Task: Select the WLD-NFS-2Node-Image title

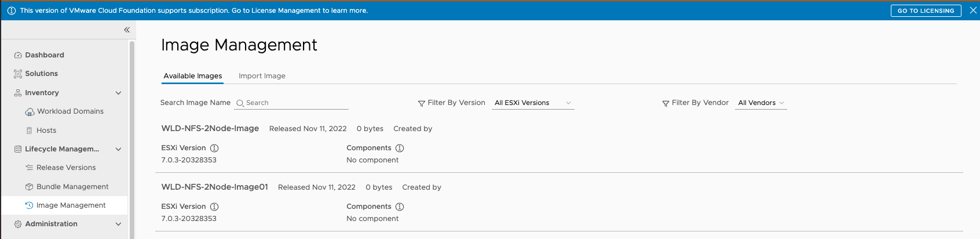Action: point(210,128)
